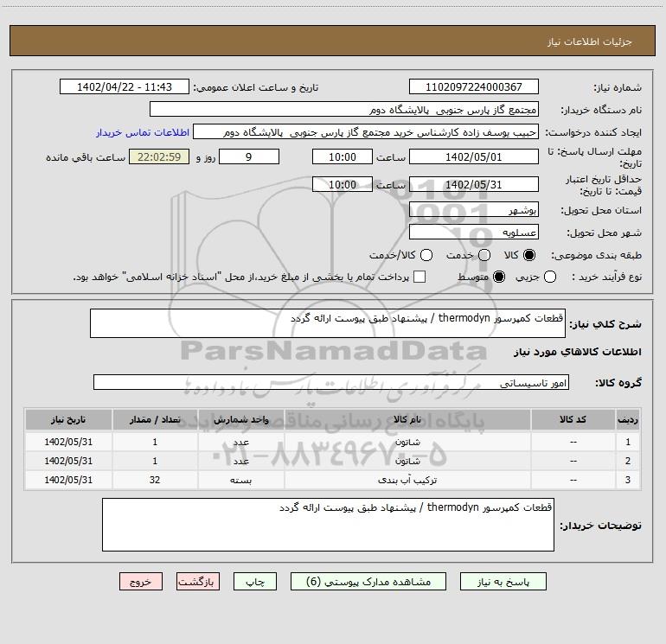Click the کد کالا column header
Viewport: 666px width, 644px height.
(573, 419)
